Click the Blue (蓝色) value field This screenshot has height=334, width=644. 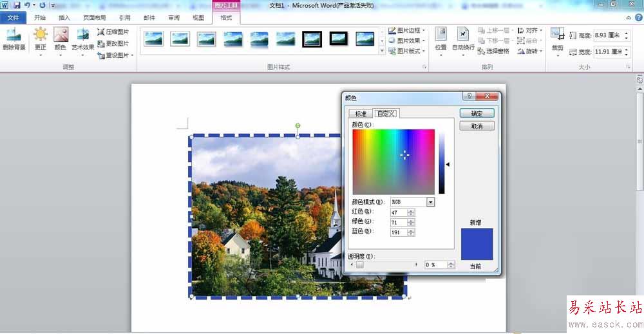pos(399,232)
